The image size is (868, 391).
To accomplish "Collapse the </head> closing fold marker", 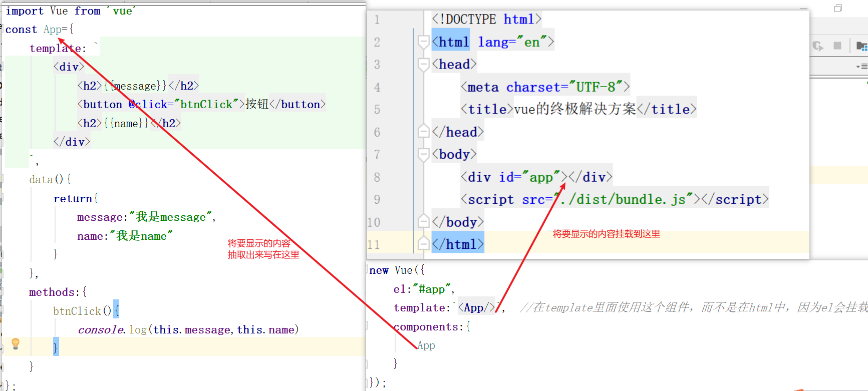I will pos(423,132).
